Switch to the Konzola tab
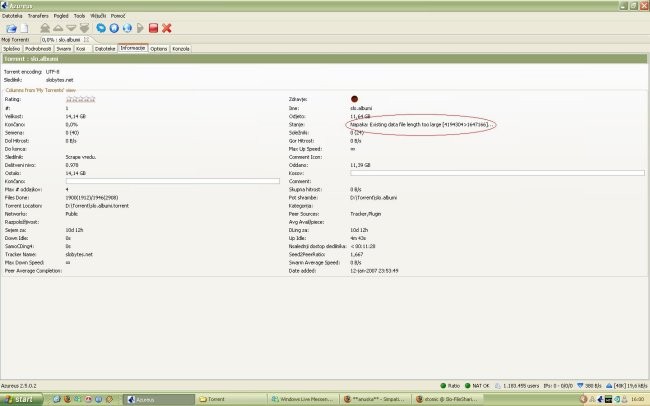650x406 pixels. (x=181, y=49)
